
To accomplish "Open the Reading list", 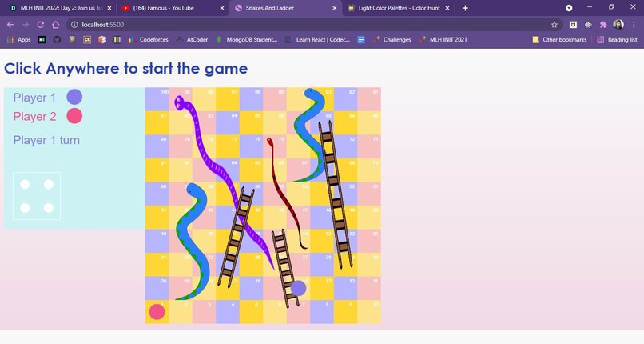I will point(618,40).
